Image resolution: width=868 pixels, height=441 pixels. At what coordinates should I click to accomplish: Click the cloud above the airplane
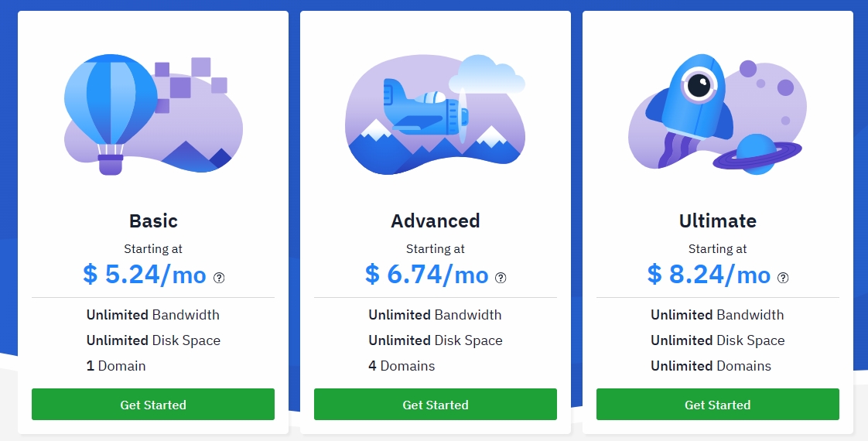point(487,75)
